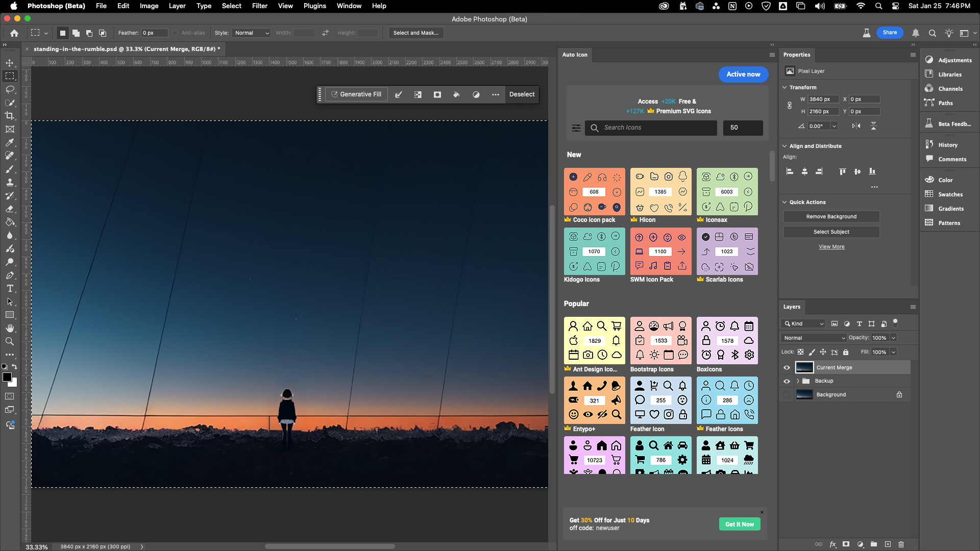
Task: Select the Horizontal Type tool
Action: pyautogui.click(x=10, y=288)
